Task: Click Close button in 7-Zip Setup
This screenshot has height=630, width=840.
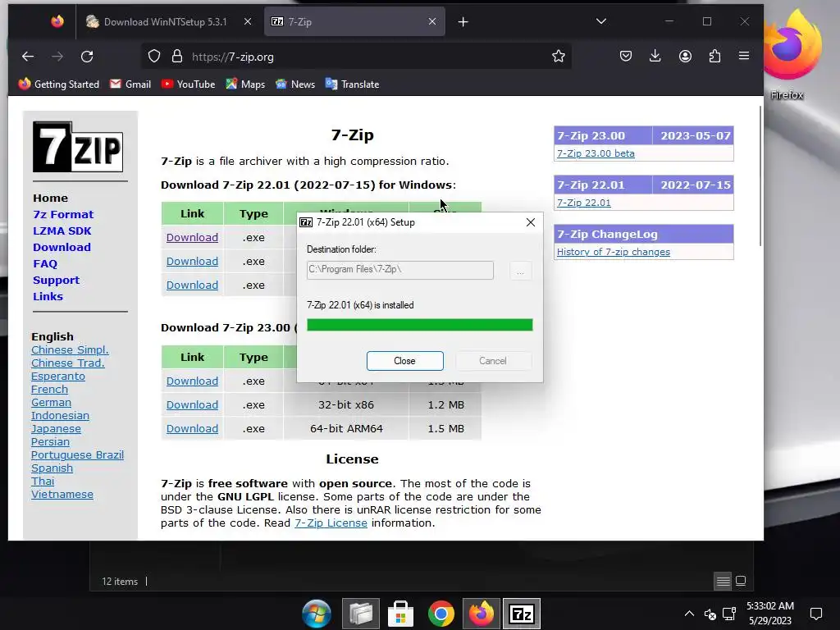Action: click(405, 361)
